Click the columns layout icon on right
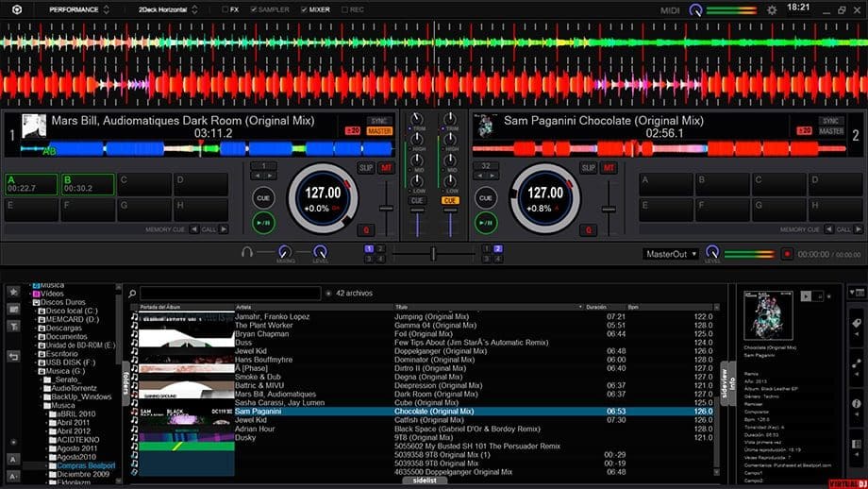The width and height of the screenshot is (868, 489). 857,445
